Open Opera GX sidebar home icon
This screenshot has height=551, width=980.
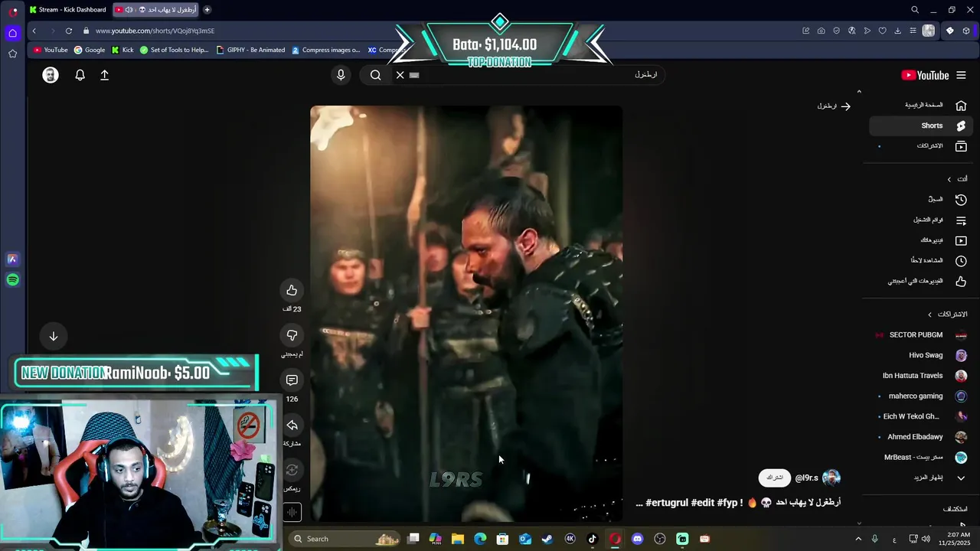coord(12,33)
